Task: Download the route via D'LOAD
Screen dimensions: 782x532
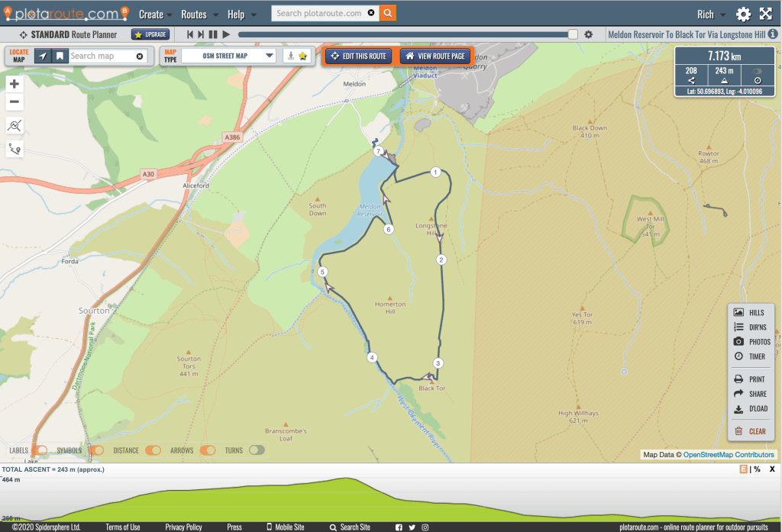Action: 751,409
